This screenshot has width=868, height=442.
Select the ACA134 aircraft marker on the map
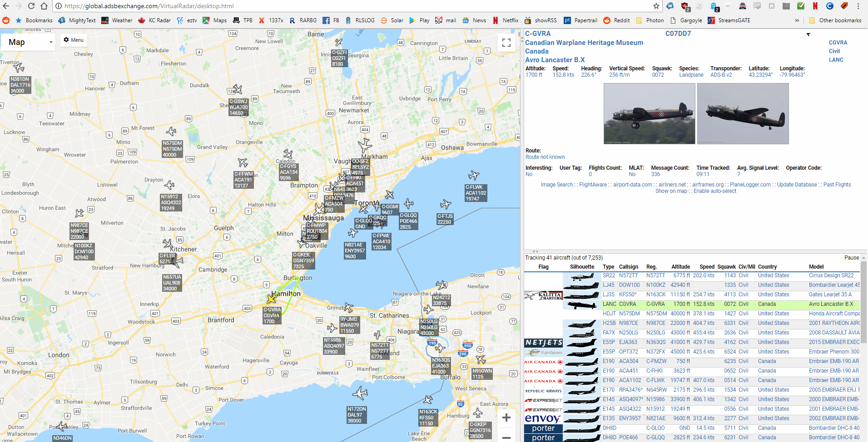[288, 154]
